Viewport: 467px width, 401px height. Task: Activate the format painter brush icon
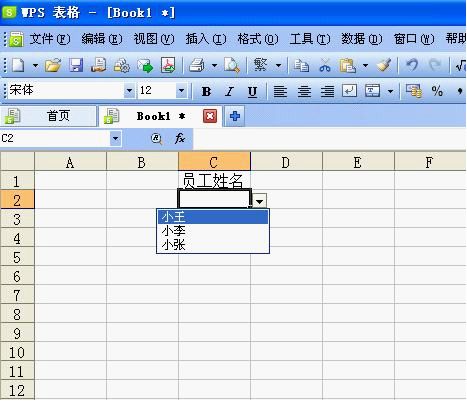click(384, 65)
